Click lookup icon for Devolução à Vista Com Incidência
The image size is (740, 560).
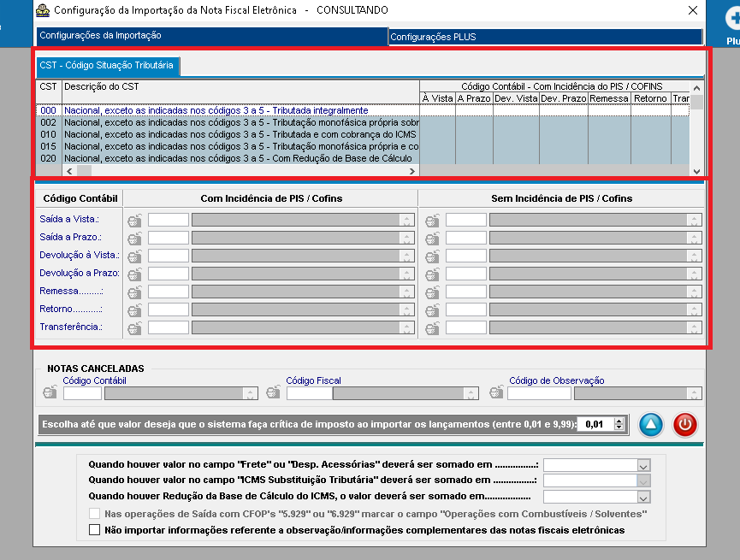pyautogui.click(x=134, y=256)
